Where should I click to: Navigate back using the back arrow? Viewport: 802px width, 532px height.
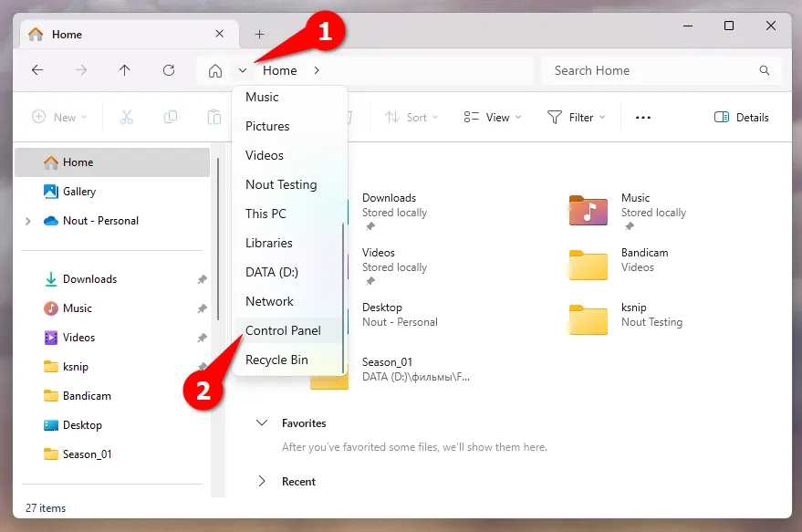click(36, 69)
